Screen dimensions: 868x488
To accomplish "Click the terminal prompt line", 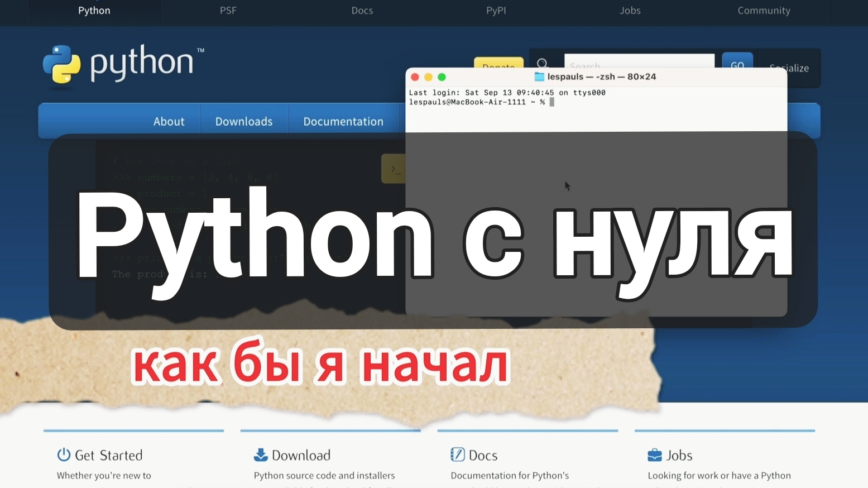I will click(x=482, y=102).
